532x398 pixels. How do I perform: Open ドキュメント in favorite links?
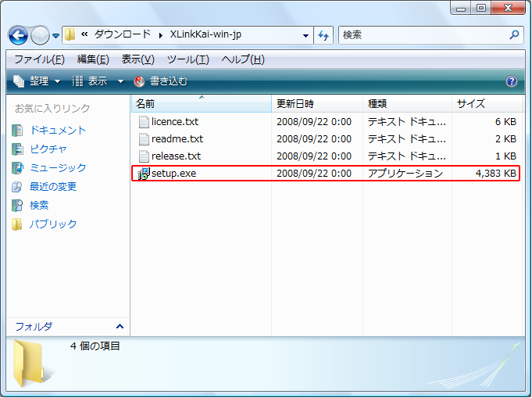(x=58, y=131)
